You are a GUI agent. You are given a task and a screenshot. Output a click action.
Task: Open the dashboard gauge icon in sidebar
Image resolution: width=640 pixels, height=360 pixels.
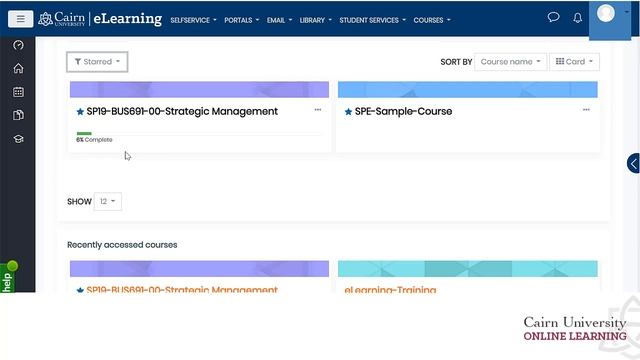click(x=18, y=45)
